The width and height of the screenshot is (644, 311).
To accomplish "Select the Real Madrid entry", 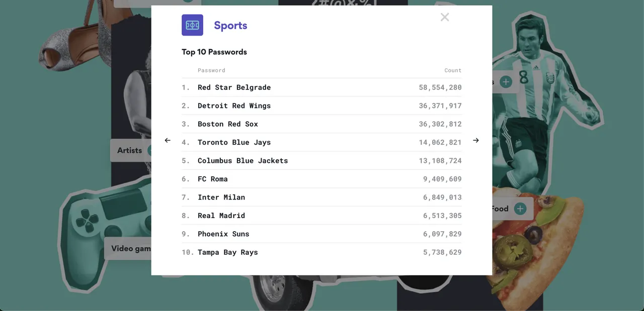I will pyautogui.click(x=321, y=216).
